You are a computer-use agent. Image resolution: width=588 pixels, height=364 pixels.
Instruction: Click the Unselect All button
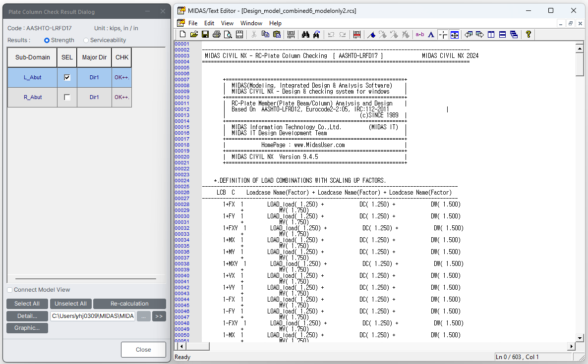click(x=70, y=304)
